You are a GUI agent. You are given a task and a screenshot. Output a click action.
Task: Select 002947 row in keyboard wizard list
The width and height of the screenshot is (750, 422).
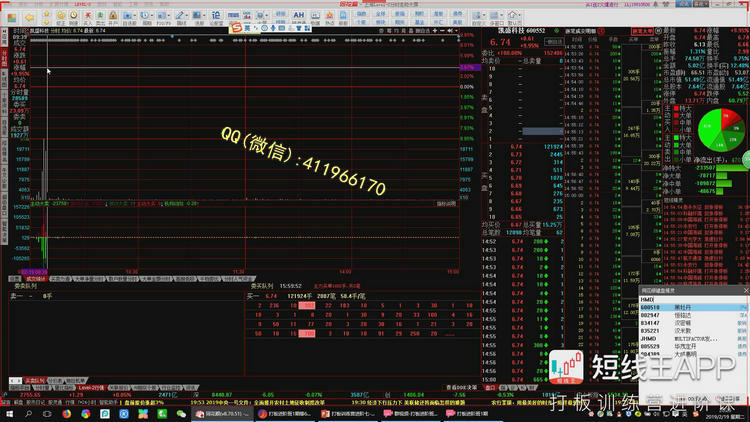693,315
